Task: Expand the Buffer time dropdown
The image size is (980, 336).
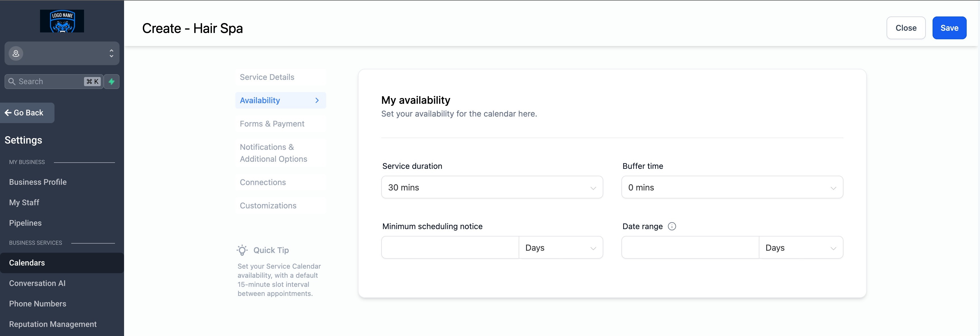Action: (x=732, y=187)
